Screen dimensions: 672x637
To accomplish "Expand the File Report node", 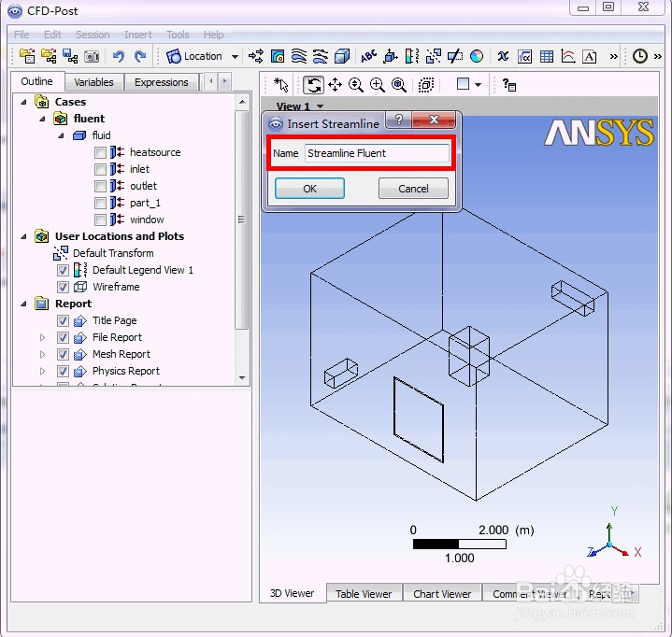I will 42,337.
